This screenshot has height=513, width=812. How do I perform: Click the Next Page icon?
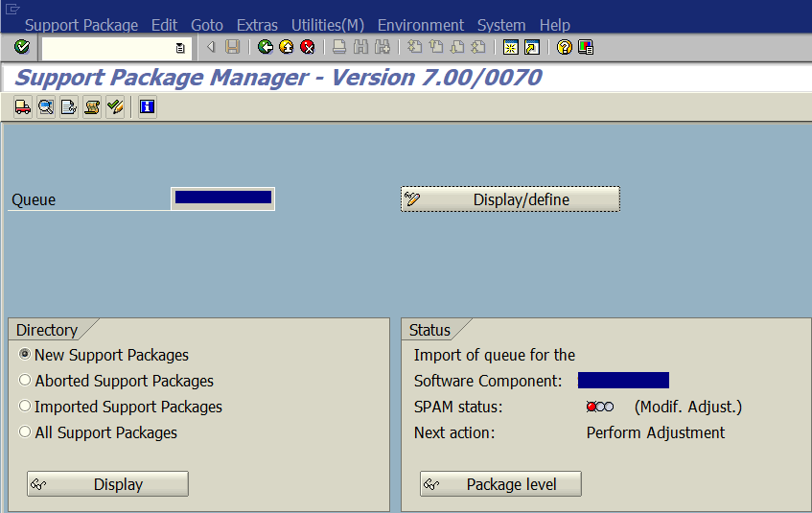457,47
